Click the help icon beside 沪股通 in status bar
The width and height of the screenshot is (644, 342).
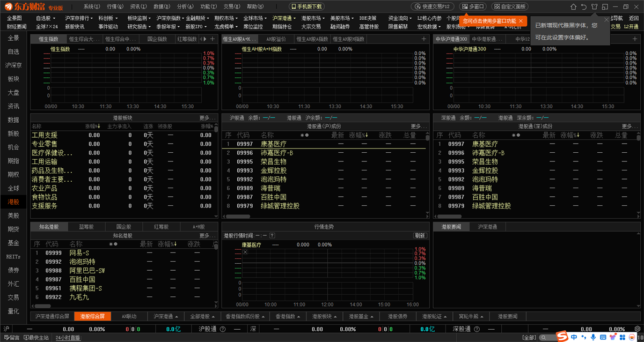coord(222,329)
